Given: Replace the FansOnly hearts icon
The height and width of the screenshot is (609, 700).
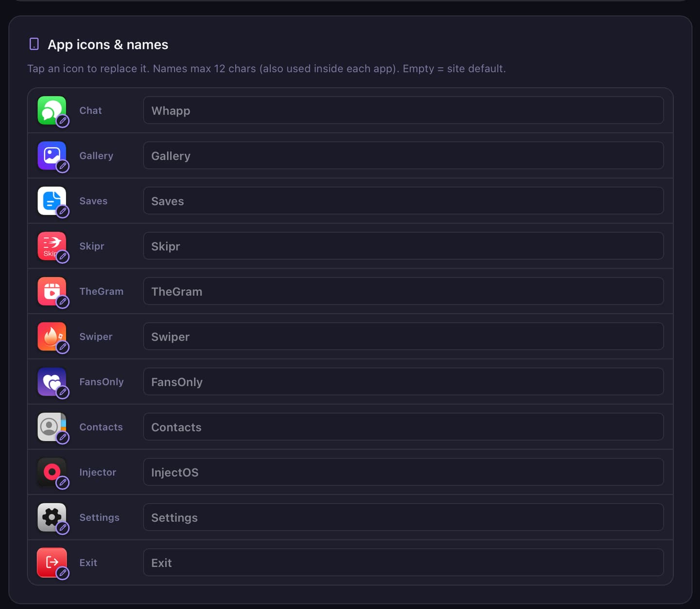Looking at the screenshot, I should click(x=52, y=382).
